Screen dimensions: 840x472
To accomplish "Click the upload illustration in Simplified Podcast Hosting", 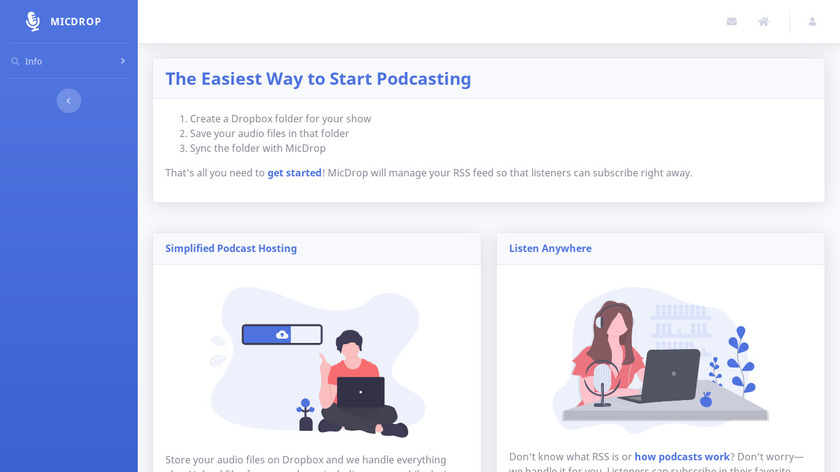I will point(317,362).
